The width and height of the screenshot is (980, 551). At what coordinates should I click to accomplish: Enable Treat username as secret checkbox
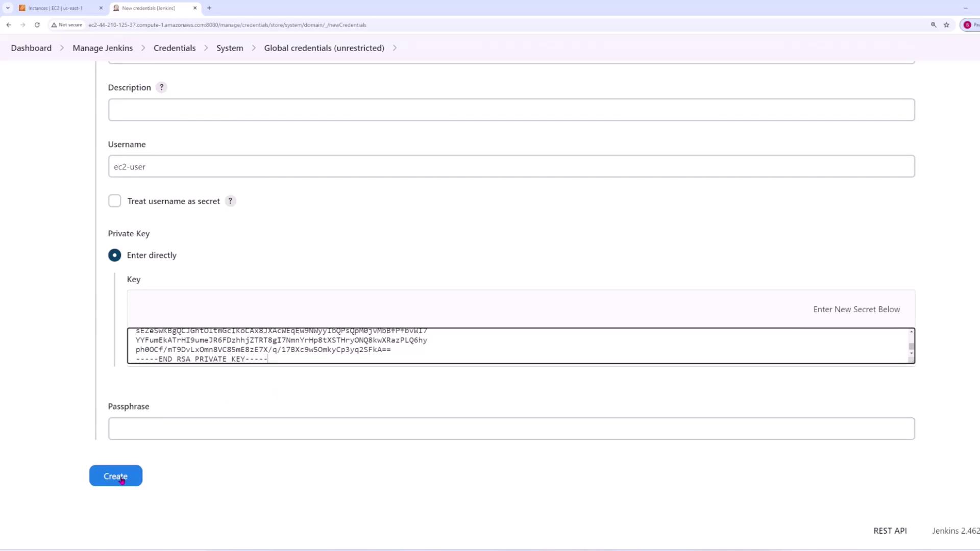115,201
